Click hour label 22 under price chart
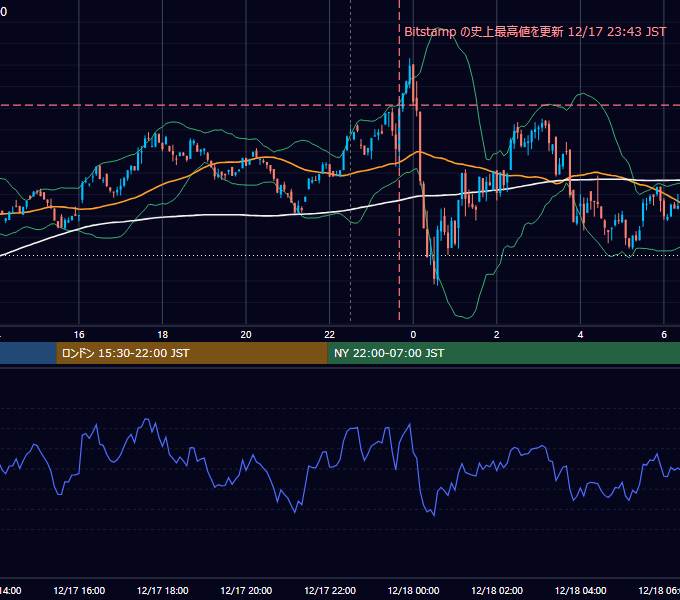 (x=330, y=335)
